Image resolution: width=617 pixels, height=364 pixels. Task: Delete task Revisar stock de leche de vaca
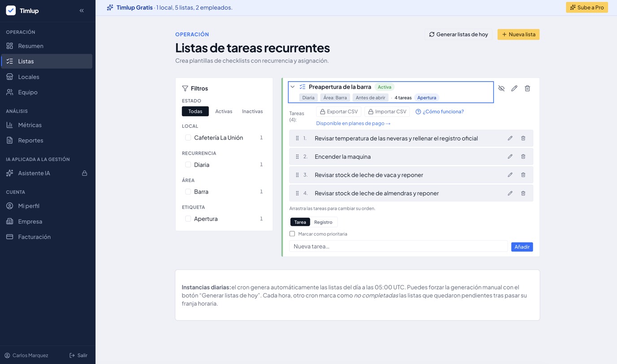click(x=523, y=175)
